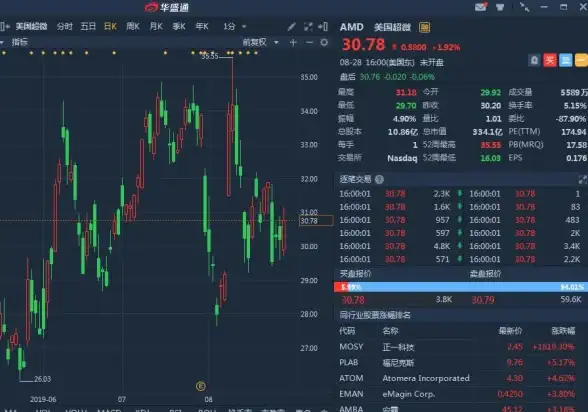Zoom in chart with plus icon
Screen dimensions: 588x412
[293, 42]
